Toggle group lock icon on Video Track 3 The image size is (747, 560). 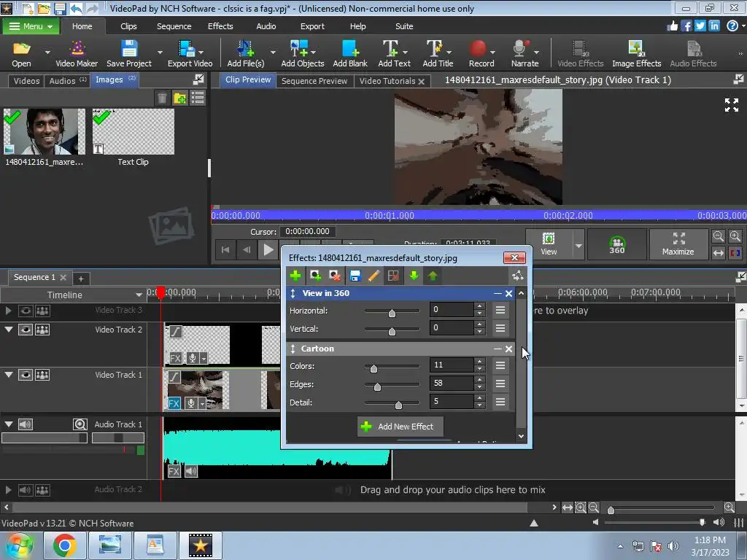pos(42,311)
